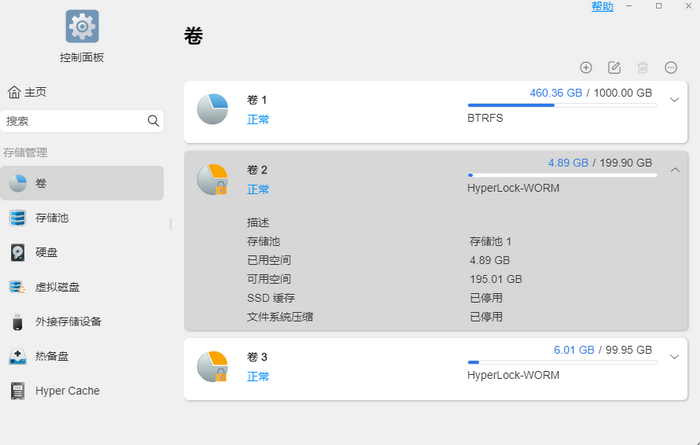The width and height of the screenshot is (700, 445).
Task: Select 卷 in the sidebar
Action: [x=82, y=183]
